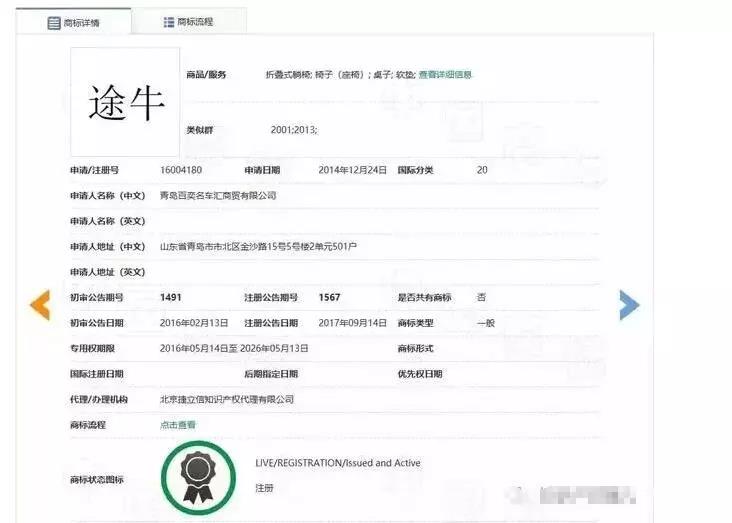The image size is (732, 523).
Task: Open the 商标流程 tab
Action: click(194, 22)
